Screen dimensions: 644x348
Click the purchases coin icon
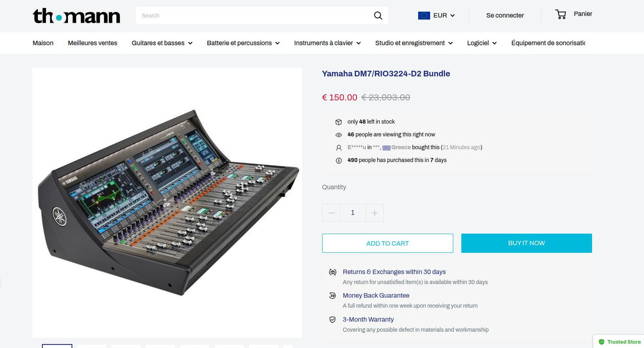click(339, 161)
